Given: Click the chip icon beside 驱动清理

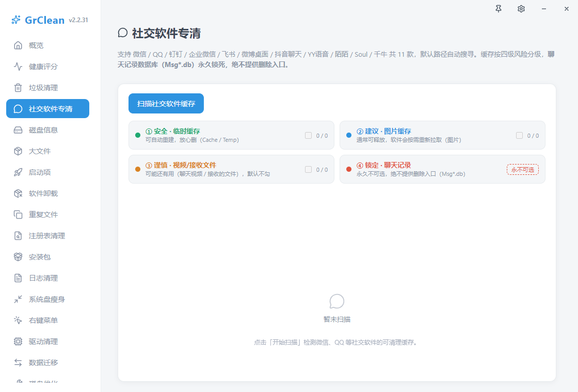Looking at the screenshot, I should [18, 341].
